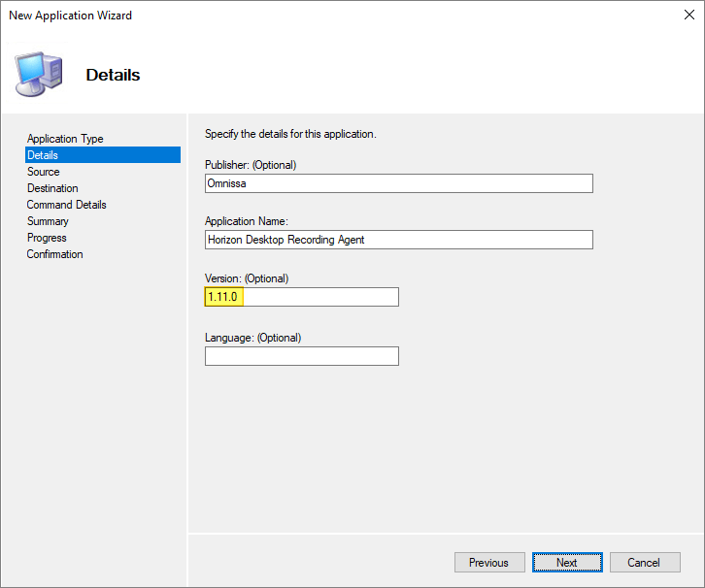The height and width of the screenshot is (588, 705).
Task: Select the Confirmation step
Action: pos(55,254)
